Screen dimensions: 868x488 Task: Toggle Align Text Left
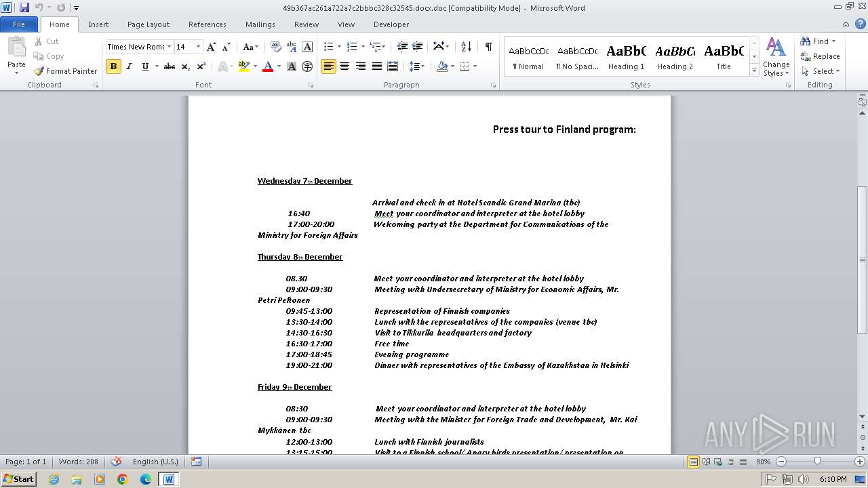[x=329, y=66]
